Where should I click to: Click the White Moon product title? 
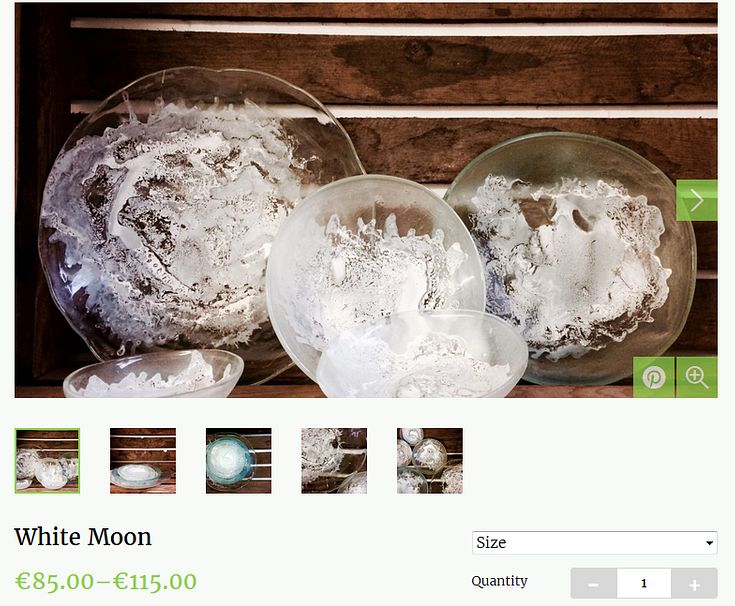[83, 537]
